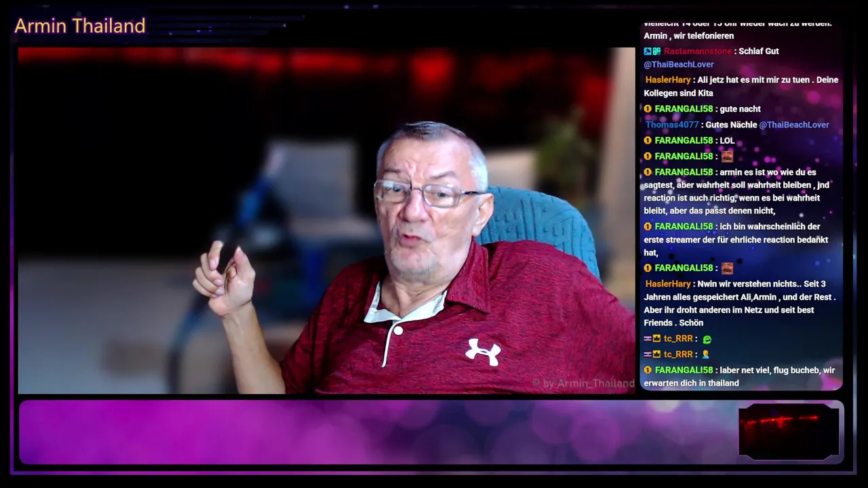Viewport: 868px width, 488px height.
Task: Click the emote in FARANGALI58's message below 'LOL'
Action: 727,157
